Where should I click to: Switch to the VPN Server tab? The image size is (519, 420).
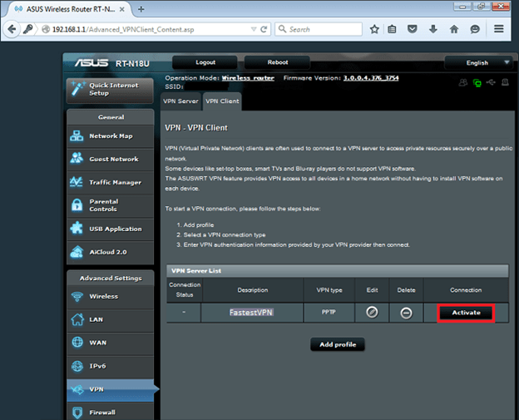(180, 101)
